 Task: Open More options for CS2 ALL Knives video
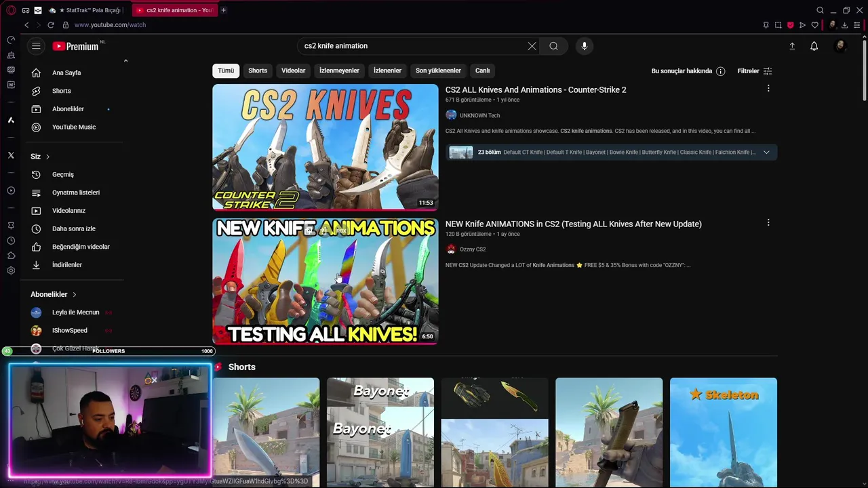coord(768,89)
